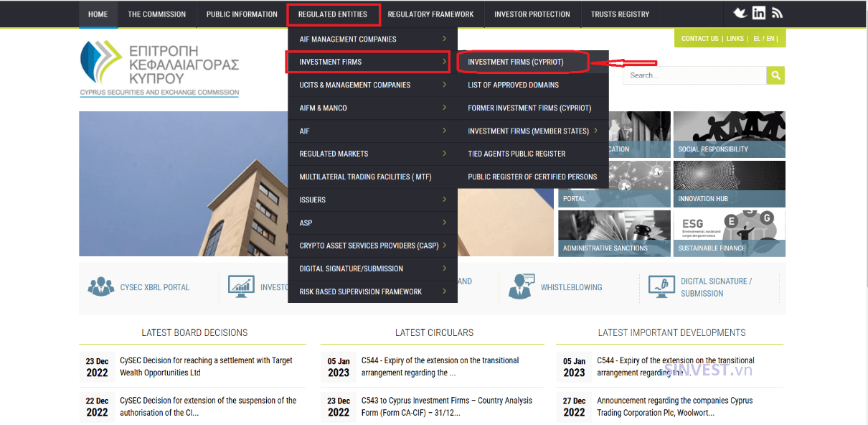868x425 pixels.
Task: Open the Twitter social icon
Action: click(x=740, y=13)
